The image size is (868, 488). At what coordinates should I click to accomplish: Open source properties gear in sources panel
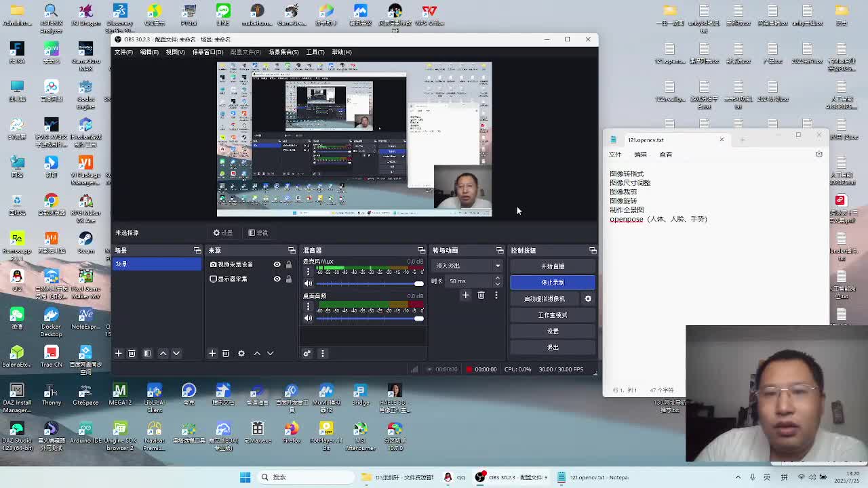pos(241,353)
